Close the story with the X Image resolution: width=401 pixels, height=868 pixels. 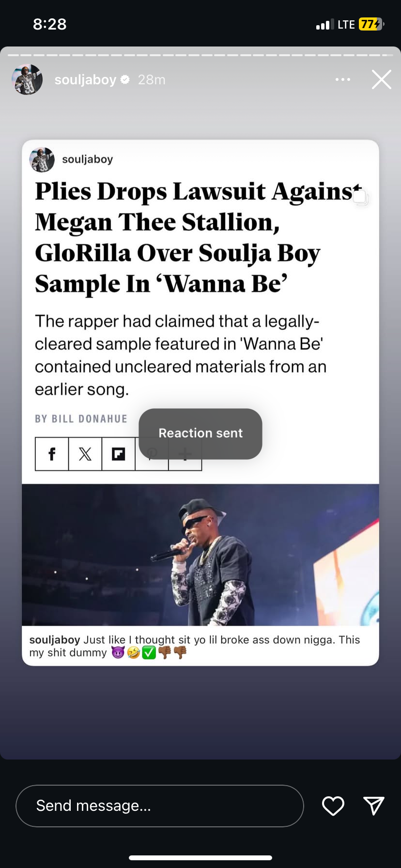click(x=381, y=79)
